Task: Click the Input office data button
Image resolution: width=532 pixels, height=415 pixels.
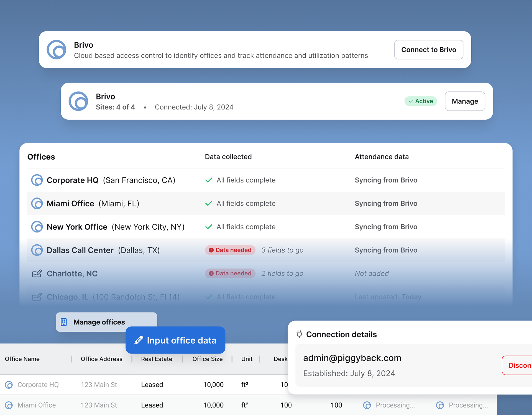Action: (x=175, y=340)
